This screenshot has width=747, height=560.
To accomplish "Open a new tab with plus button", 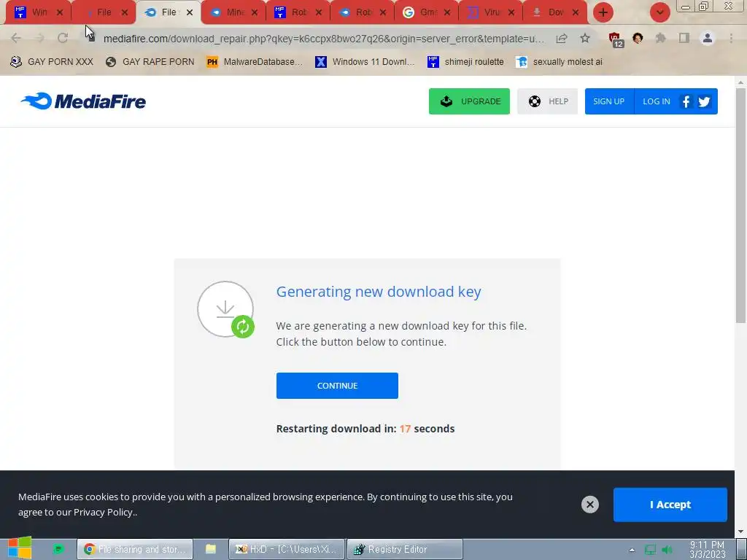I will click(x=603, y=12).
